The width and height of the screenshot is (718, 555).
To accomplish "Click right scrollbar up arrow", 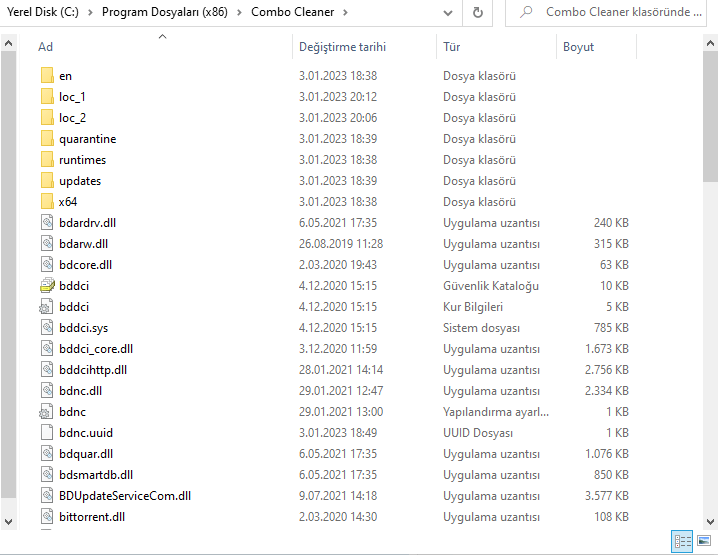I will point(710,44).
